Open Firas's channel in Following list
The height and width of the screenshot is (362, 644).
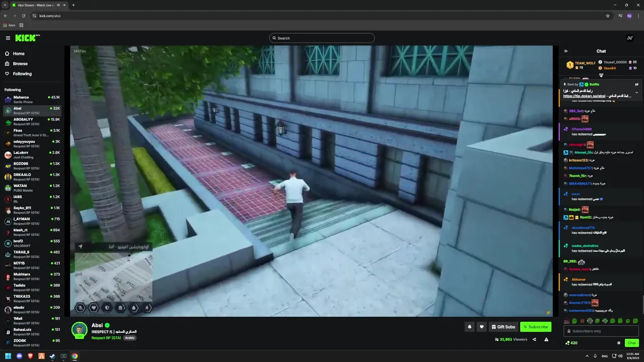[32, 133]
